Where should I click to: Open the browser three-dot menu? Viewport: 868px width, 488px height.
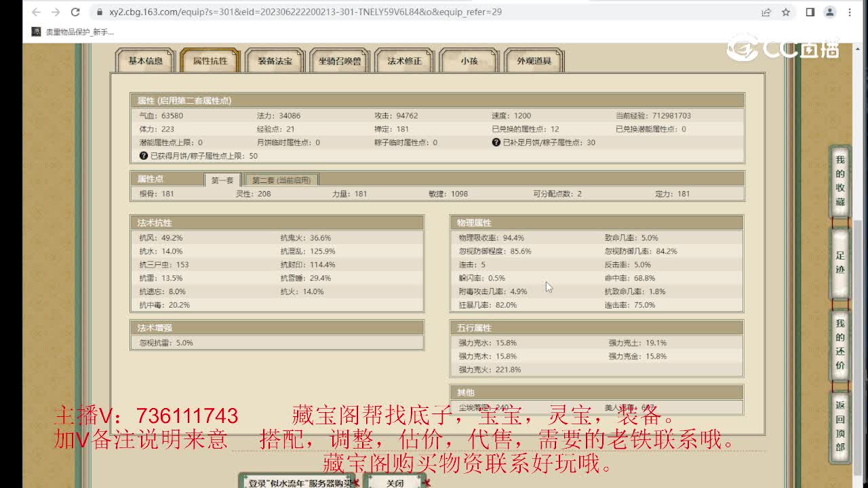pos(850,12)
